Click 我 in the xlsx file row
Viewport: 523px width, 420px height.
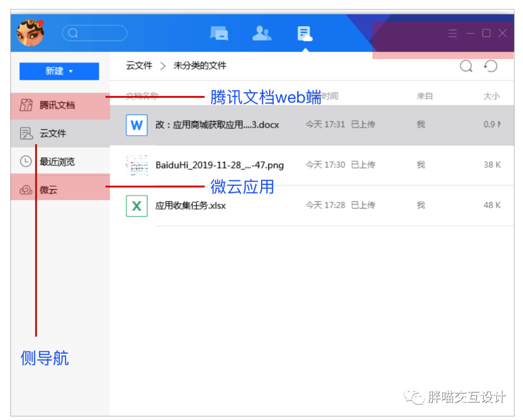421,205
